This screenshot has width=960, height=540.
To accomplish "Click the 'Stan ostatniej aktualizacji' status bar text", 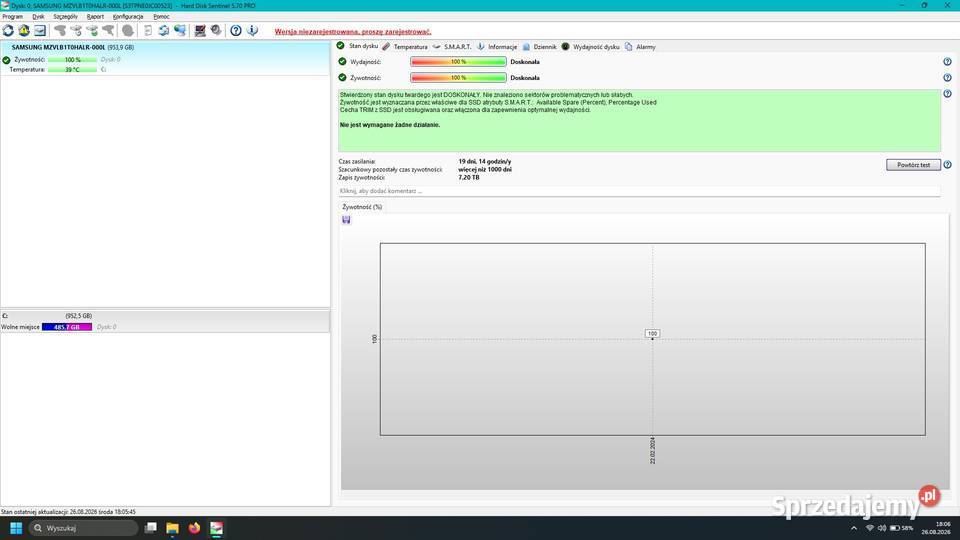I will click(69, 512).
